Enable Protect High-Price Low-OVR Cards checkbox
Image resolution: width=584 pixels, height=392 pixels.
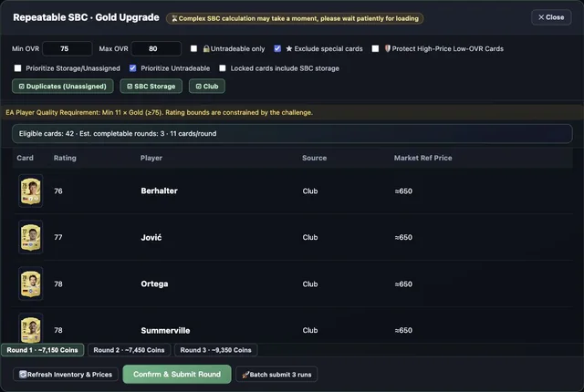pyautogui.click(x=375, y=48)
